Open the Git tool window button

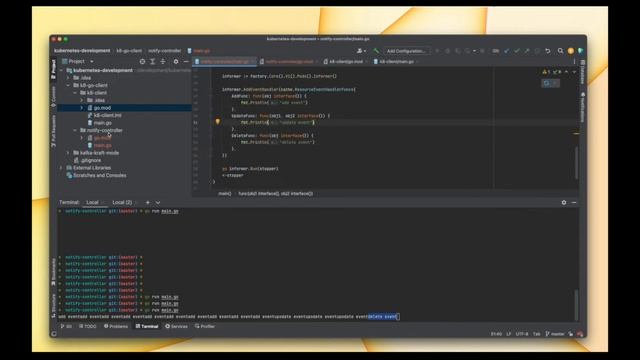66,327
